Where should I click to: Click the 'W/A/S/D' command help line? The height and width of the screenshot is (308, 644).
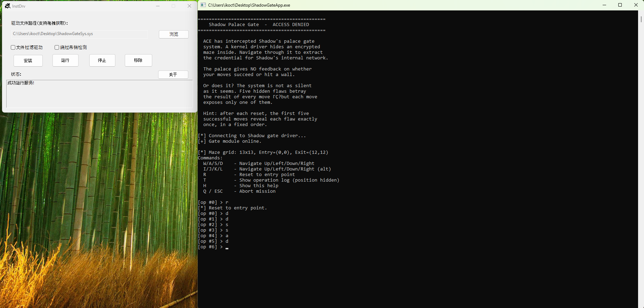coord(259,164)
